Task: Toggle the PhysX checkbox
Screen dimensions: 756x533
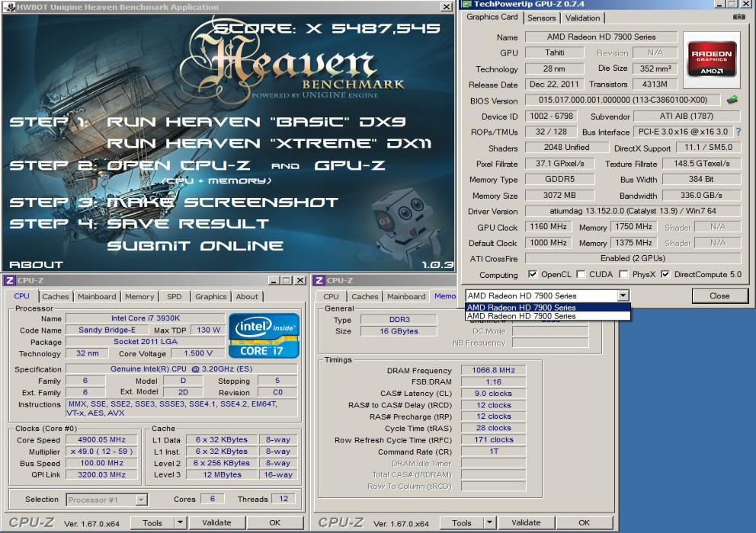Action: point(623,274)
